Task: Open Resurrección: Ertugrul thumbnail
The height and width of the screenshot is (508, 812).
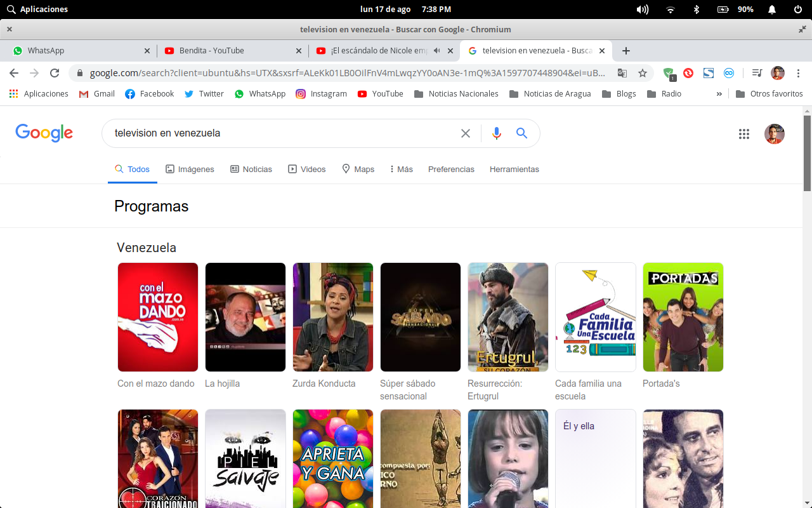Action: 508,317
